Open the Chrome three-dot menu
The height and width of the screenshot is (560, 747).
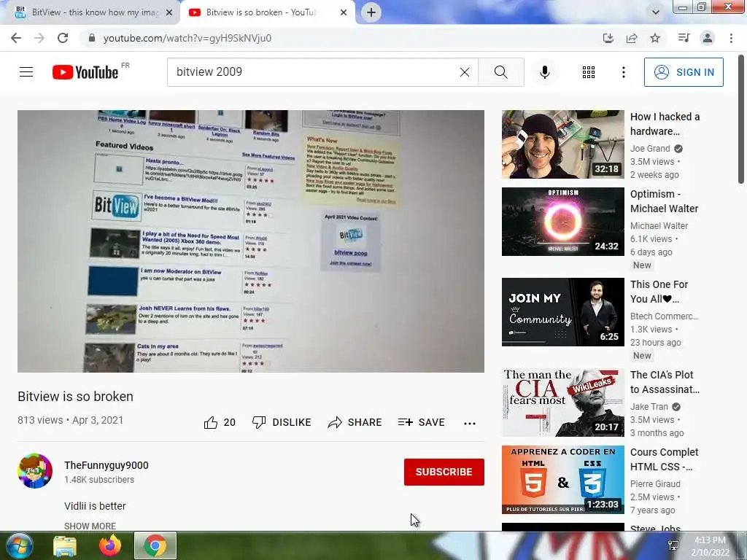pos(731,38)
